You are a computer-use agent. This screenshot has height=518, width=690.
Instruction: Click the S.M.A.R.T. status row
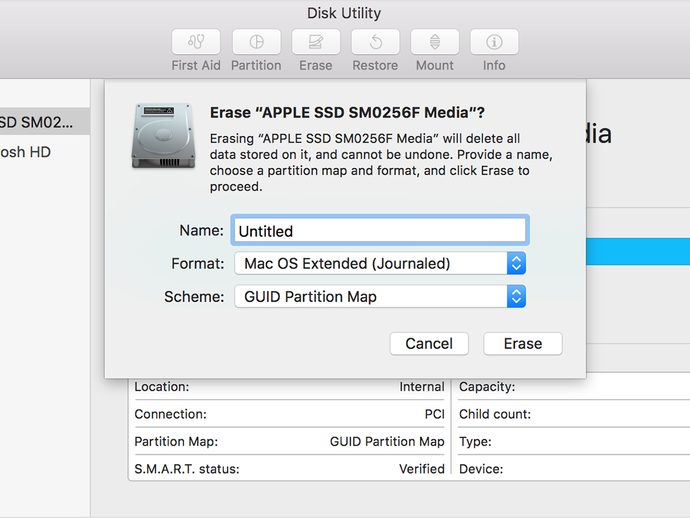point(290,468)
